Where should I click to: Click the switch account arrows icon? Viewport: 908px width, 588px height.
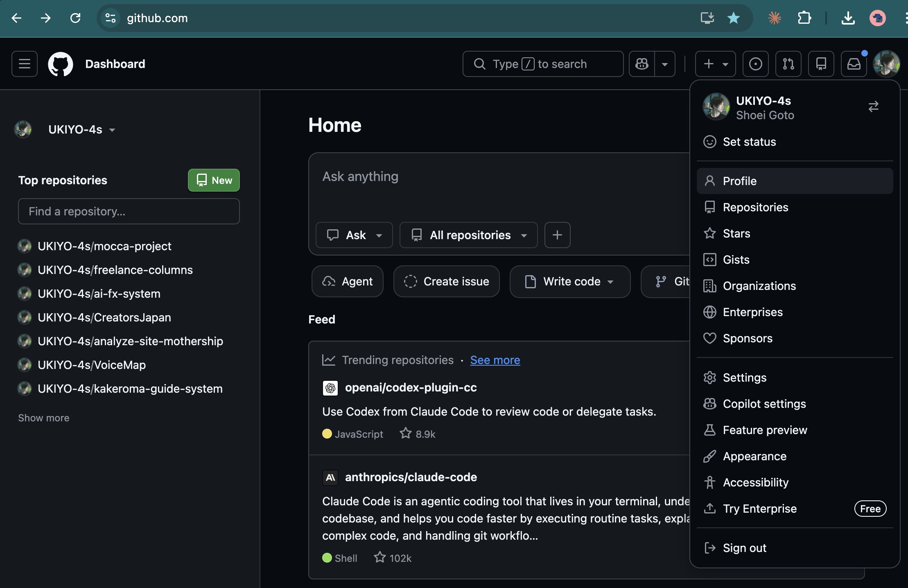(x=874, y=107)
